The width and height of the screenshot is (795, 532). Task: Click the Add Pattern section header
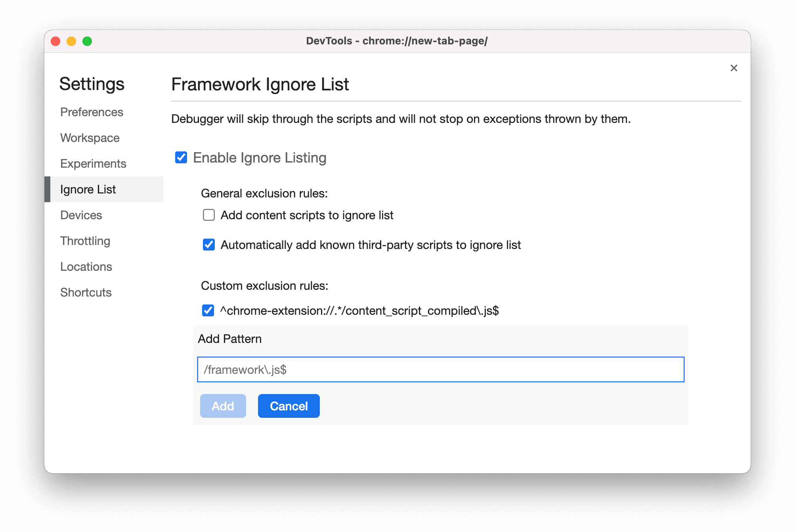[231, 339]
